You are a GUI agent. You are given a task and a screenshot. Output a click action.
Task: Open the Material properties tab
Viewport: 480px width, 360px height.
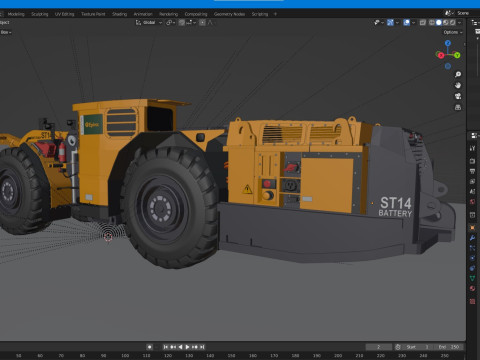pyautogui.click(x=472, y=289)
